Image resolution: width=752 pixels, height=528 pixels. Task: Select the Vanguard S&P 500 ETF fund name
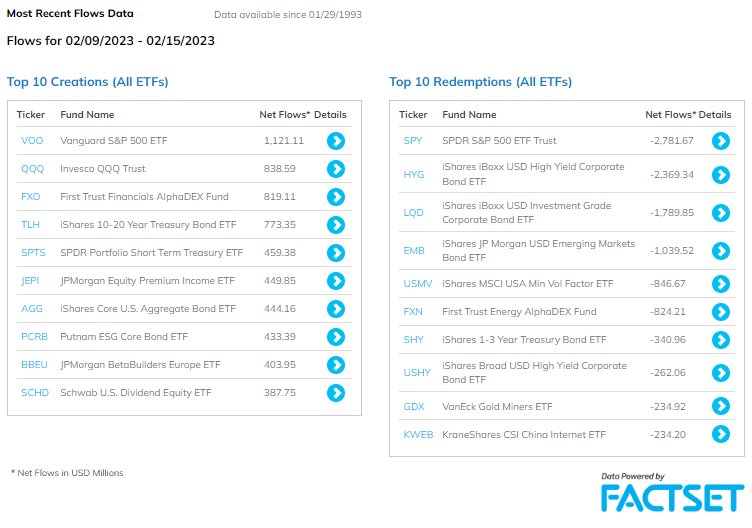114,141
